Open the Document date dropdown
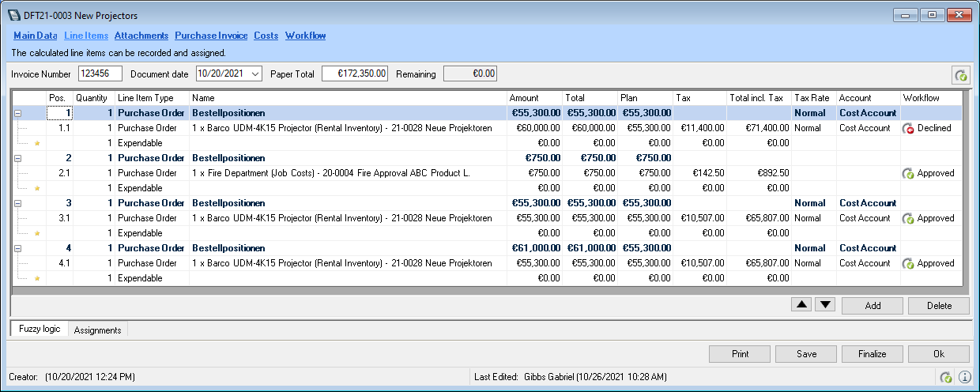Image resolution: width=980 pixels, height=392 pixels. point(254,73)
